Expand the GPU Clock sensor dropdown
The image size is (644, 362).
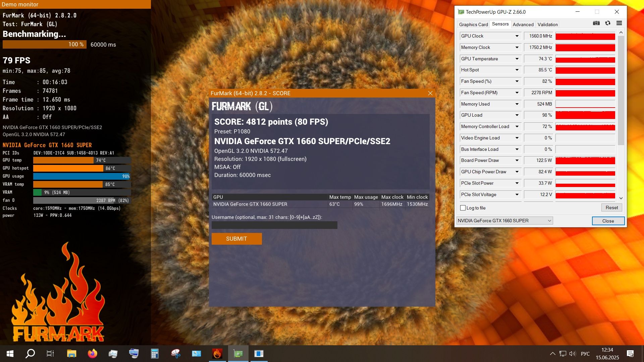pos(517,36)
